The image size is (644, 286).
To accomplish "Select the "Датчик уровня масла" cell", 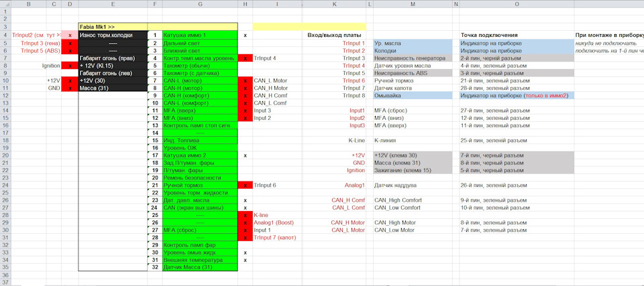I will click(x=413, y=66).
